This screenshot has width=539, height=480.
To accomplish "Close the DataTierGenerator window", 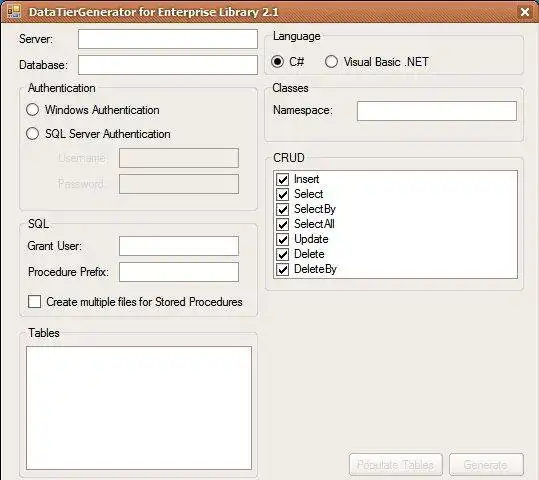I will point(525,12).
